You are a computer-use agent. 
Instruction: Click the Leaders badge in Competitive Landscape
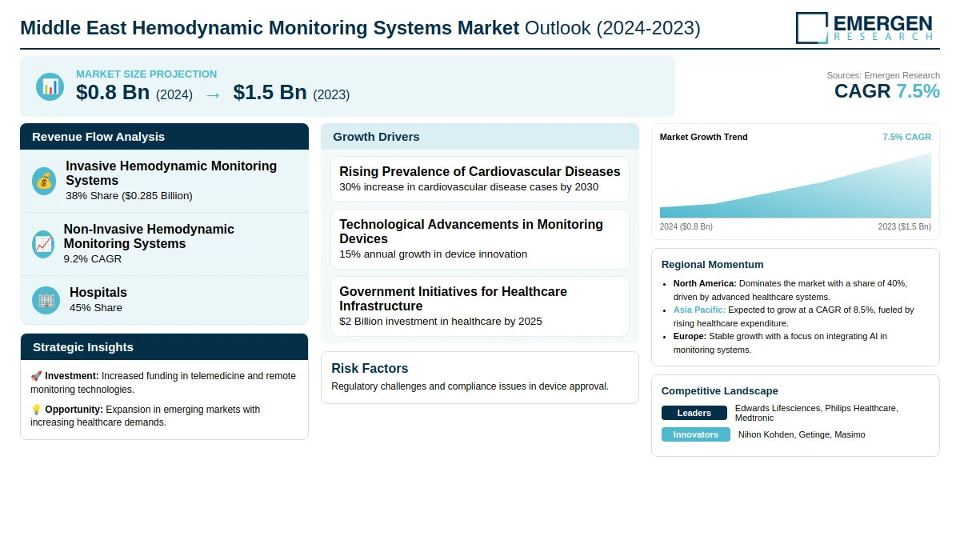click(x=694, y=413)
